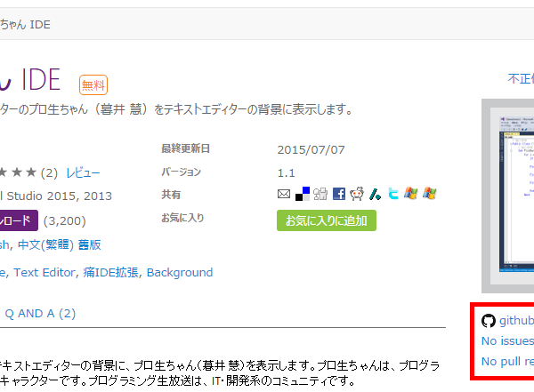Click the Windows flag icon next to Twitter
Image resolution: width=534 pixels, height=392 pixels.
click(411, 193)
